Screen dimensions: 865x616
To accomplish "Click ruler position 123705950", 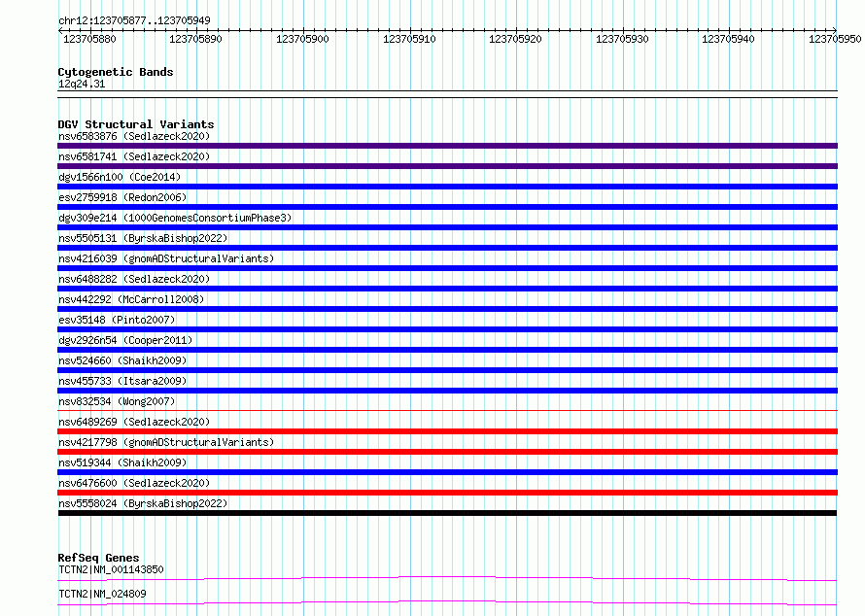I will coord(835,39).
